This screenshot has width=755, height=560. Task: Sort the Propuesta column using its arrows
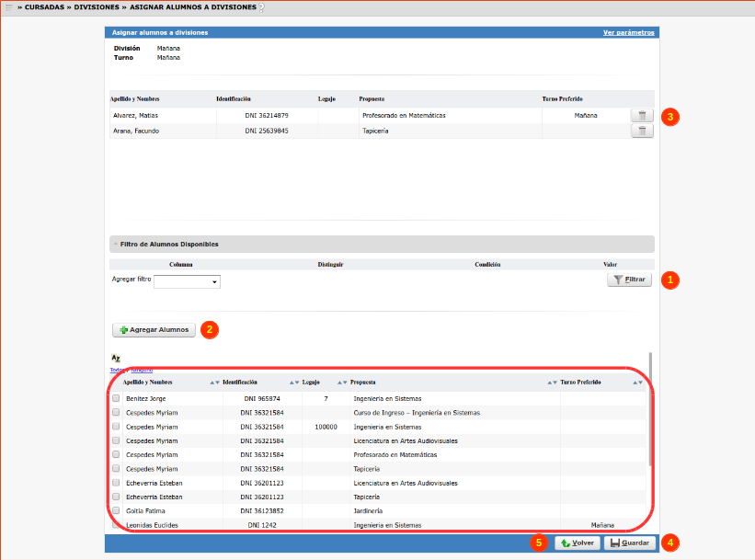[x=553, y=382]
